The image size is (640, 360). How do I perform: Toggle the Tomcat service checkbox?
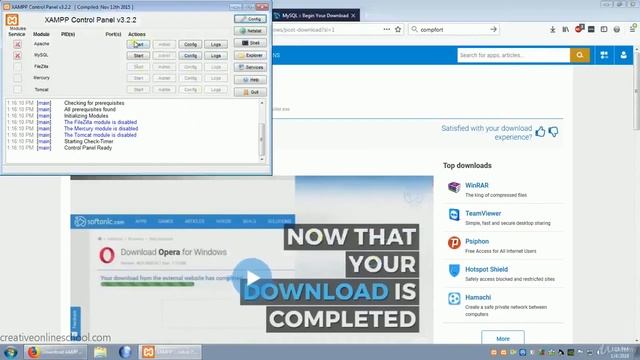coord(17,89)
